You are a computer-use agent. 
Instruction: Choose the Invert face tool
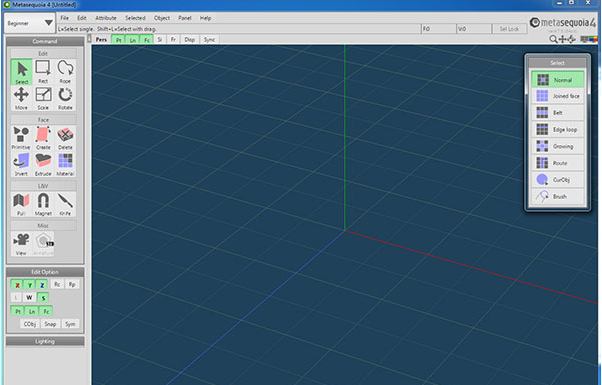click(x=21, y=165)
